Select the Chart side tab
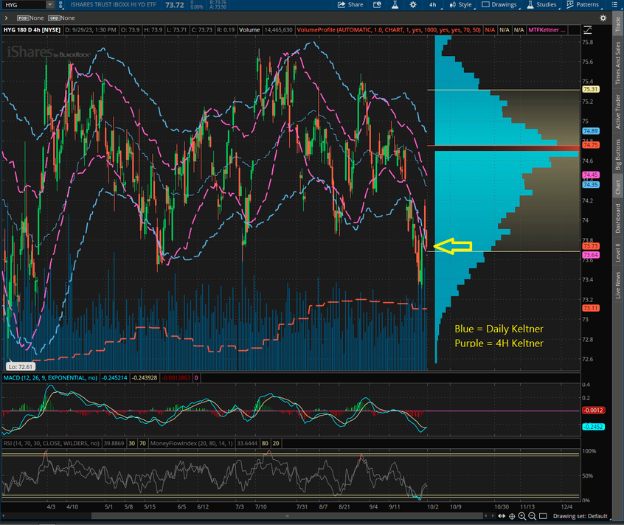This screenshot has height=525, width=624. tap(618, 187)
